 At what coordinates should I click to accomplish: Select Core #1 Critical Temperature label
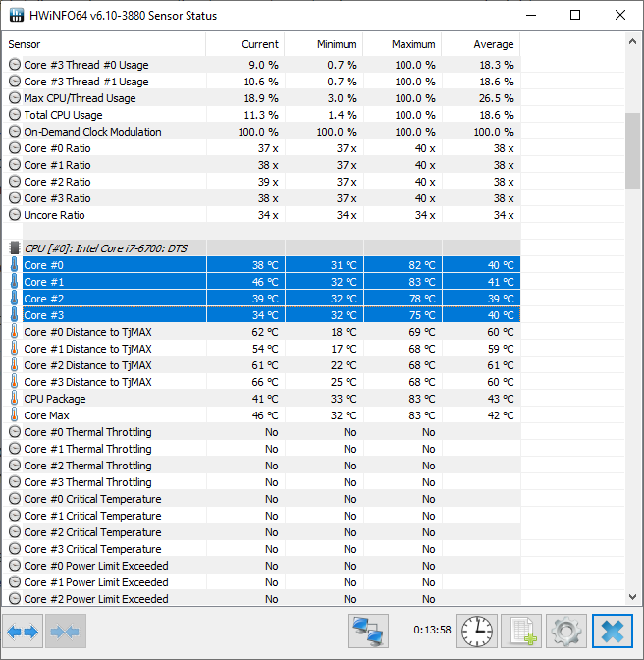coord(92,516)
